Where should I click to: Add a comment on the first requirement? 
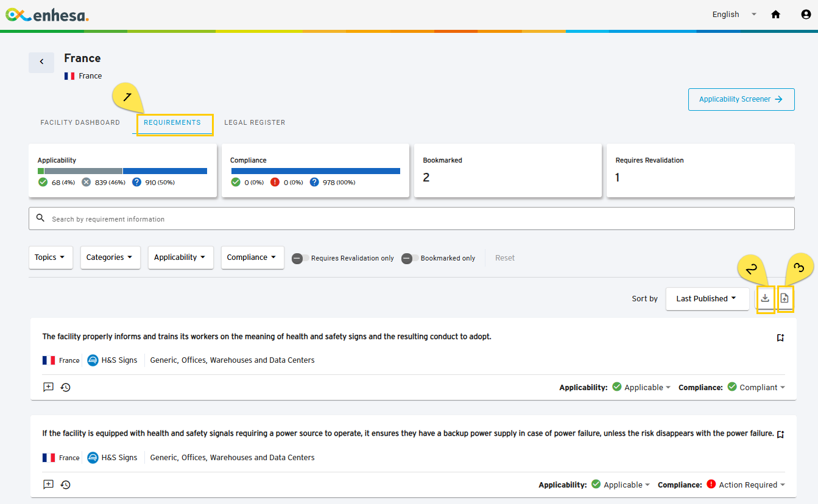[48, 387]
